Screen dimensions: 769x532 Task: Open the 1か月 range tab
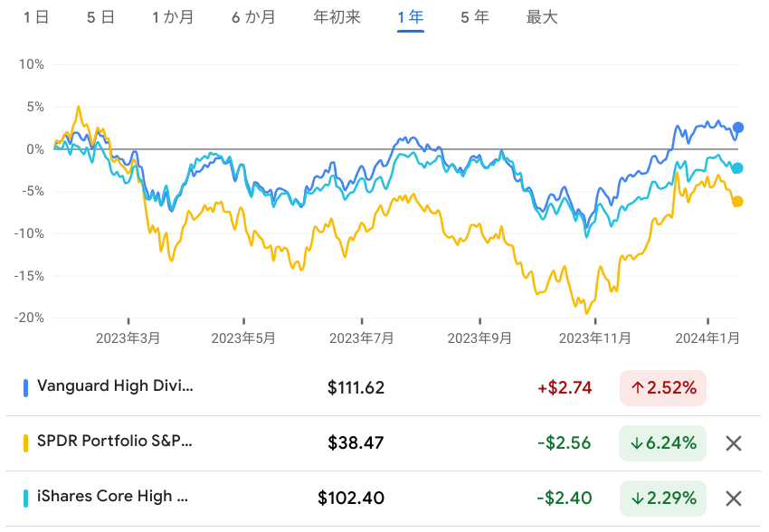coord(173,18)
